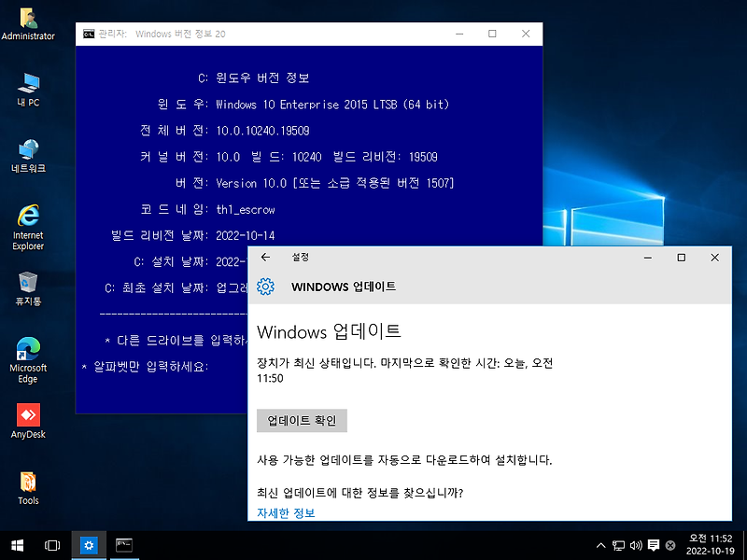This screenshot has width=747, height=560.
Task: Click the Windows 10 Enterprise 2015 LTSB text
Action: (x=332, y=105)
